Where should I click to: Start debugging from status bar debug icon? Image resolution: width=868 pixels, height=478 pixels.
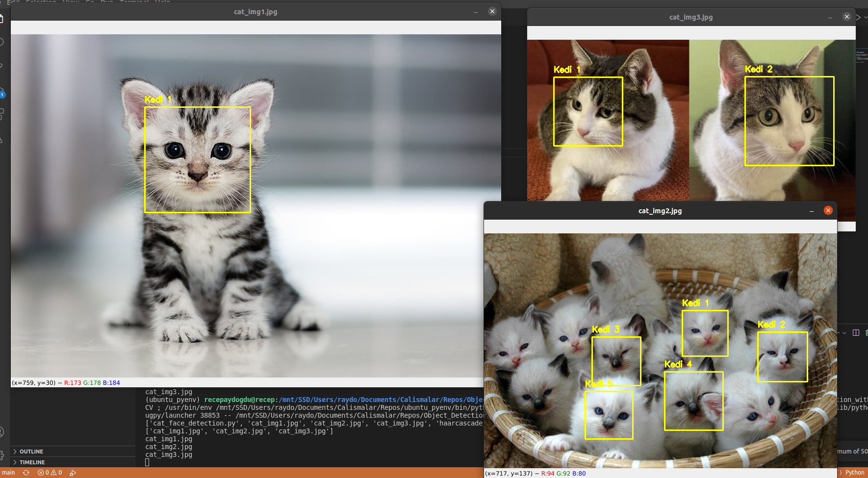coord(73,473)
